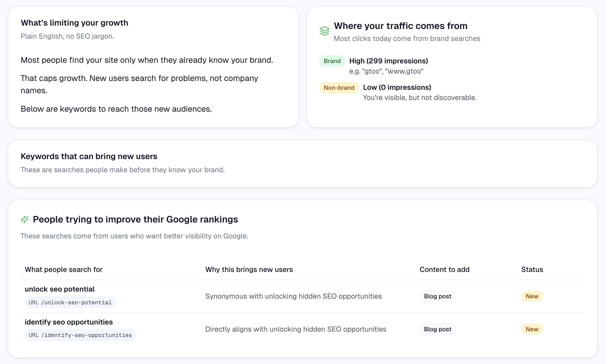
Task: Click the Why this brings new users header
Action: 249,270
